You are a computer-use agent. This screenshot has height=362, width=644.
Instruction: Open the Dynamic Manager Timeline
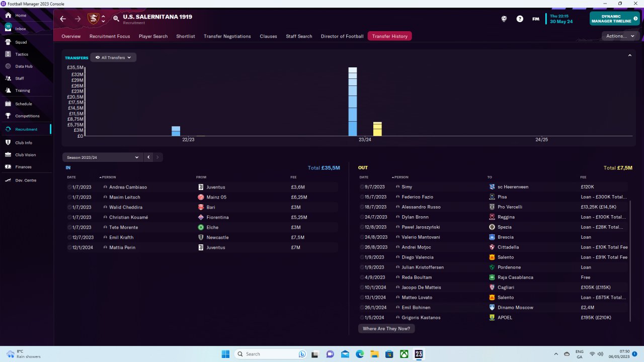(615, 19)
